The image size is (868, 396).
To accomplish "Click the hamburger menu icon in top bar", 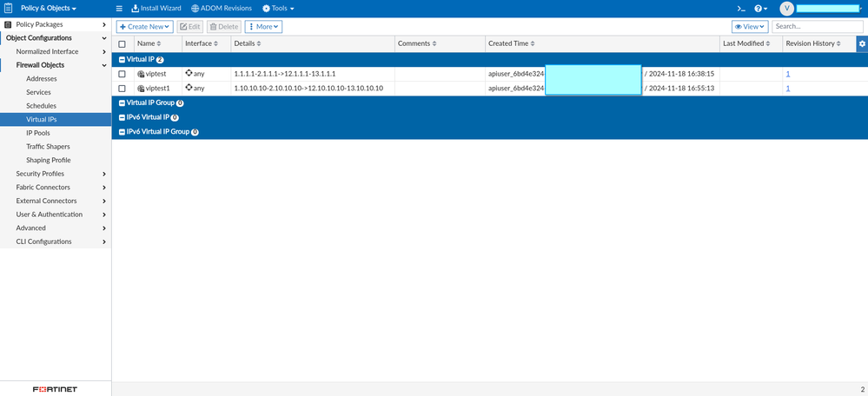I will [119, 9].
